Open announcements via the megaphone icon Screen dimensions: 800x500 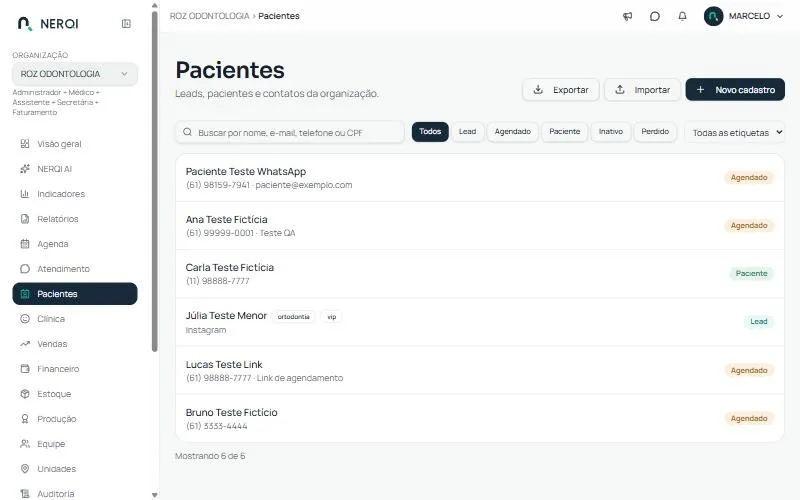tap(628, 16)
